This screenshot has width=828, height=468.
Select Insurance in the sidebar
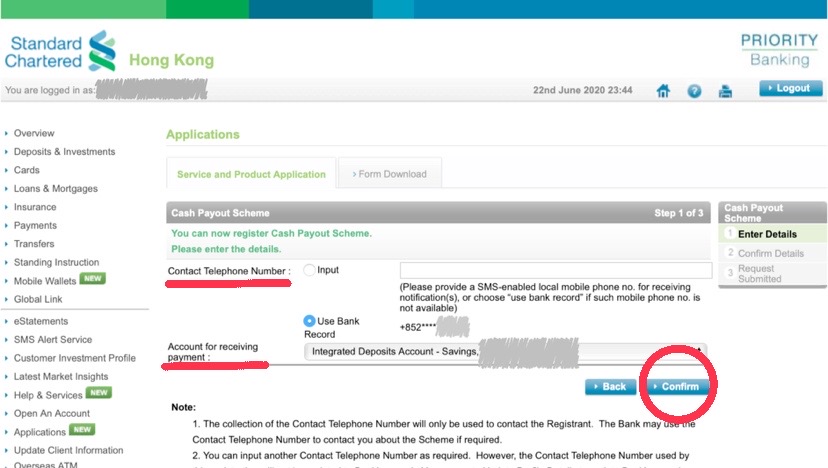(x=35, y=207)
